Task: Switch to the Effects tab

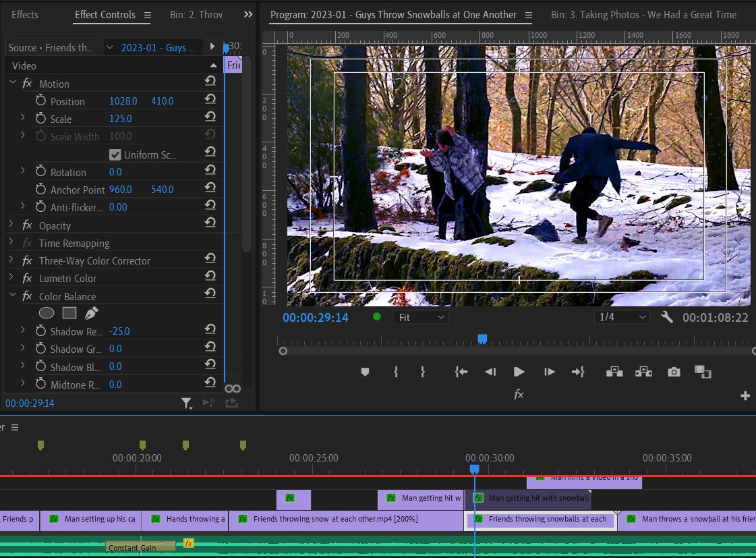Action: (24, 14)
